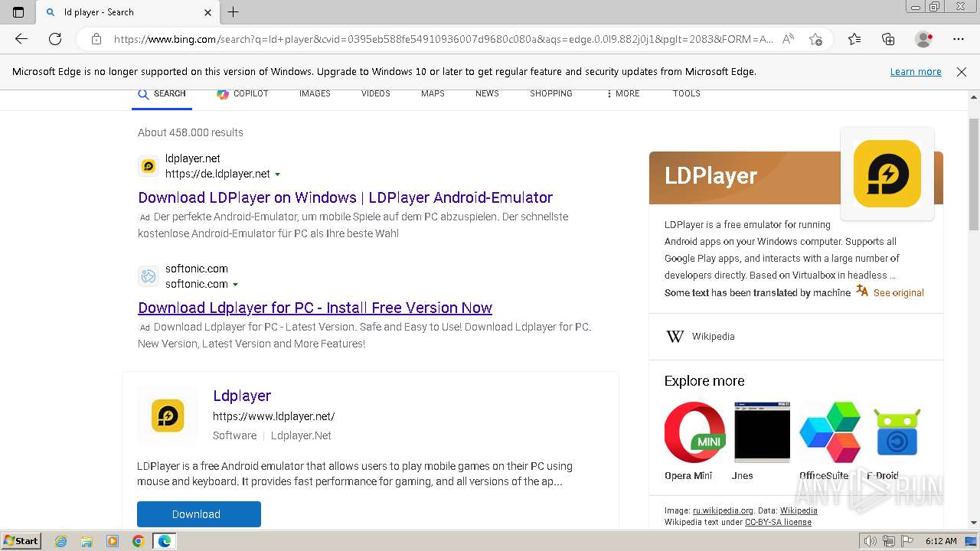Click the Edge taskbar icon
Image resolution: width=980 pixels, height=551 pixels.
(165, 541)
